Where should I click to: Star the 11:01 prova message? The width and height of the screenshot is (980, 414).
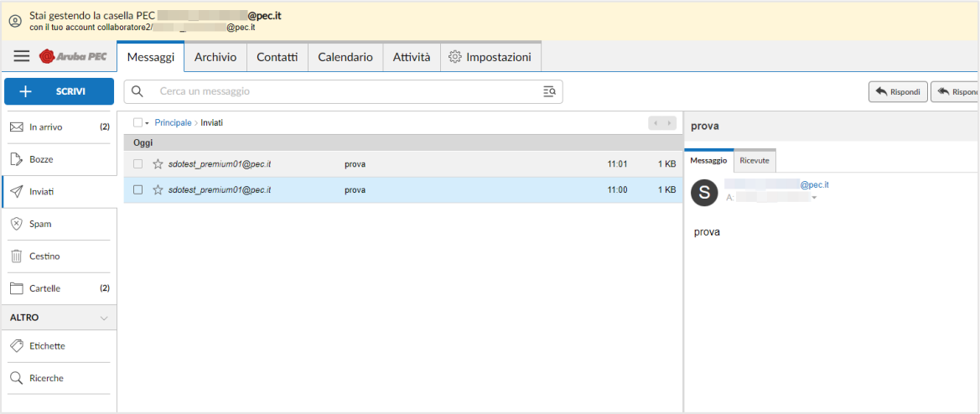tap(158, 164)
